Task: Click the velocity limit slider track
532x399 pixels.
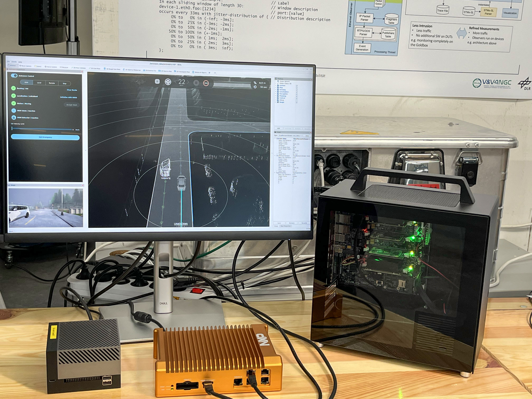Action: pyautogui.click(x=42, y=129)
